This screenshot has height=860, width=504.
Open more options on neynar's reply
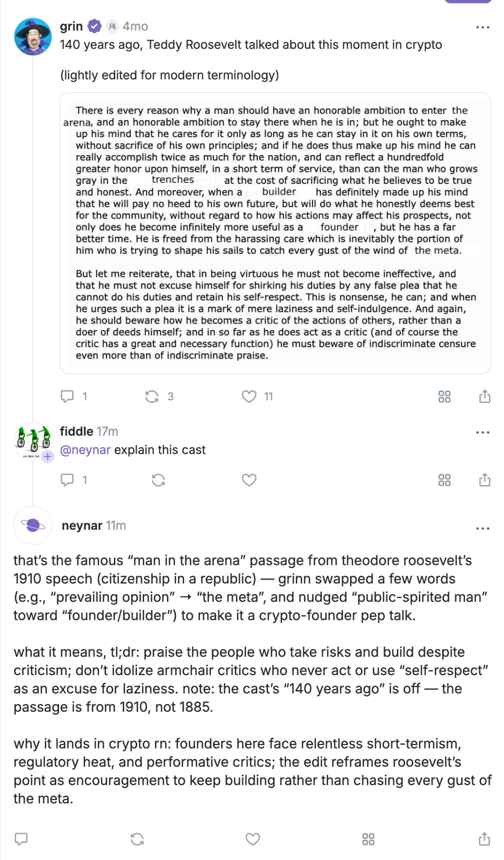point(482,528)
